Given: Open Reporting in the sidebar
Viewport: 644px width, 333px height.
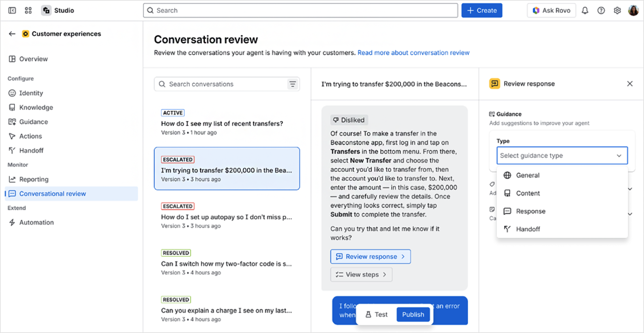Looking at the screenshot, I should tap(34, 179).
